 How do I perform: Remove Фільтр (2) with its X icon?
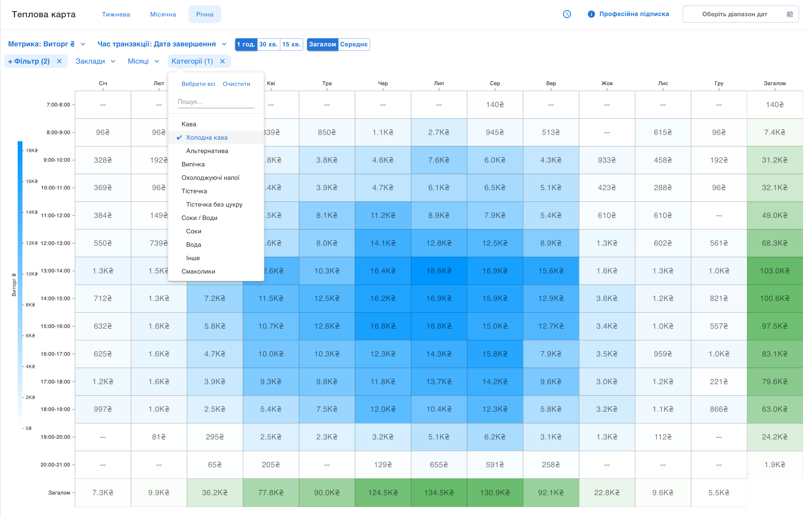59,61
